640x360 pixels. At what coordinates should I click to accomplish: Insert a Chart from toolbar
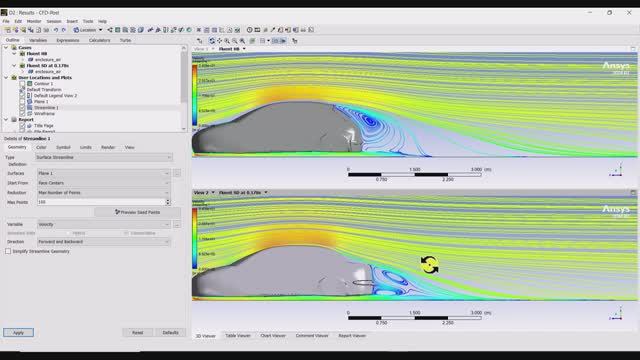pos(222,30)
